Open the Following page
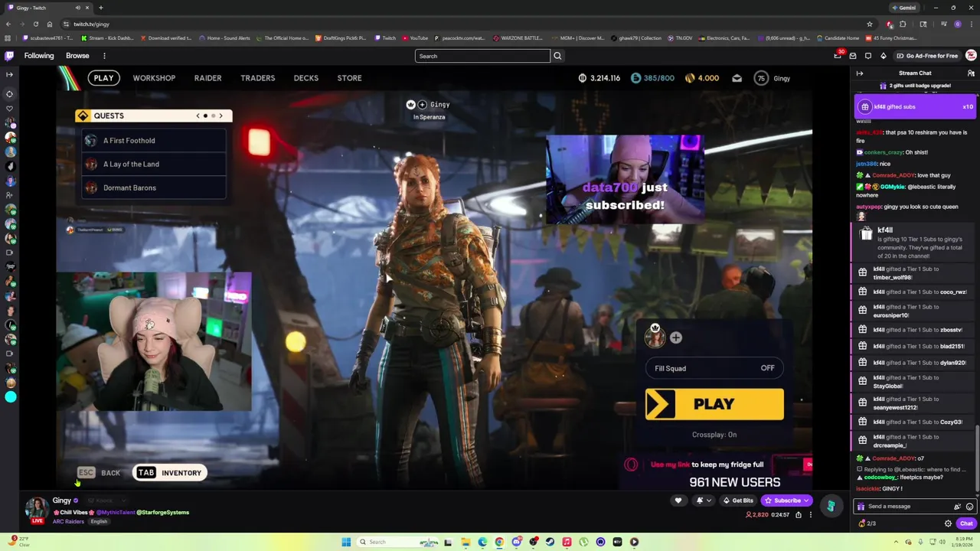 39,56
